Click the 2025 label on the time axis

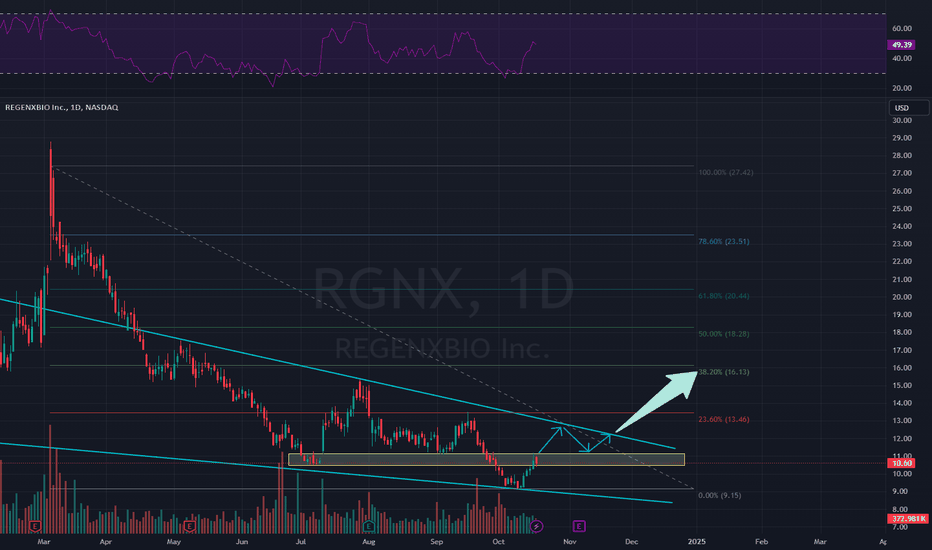697,542
